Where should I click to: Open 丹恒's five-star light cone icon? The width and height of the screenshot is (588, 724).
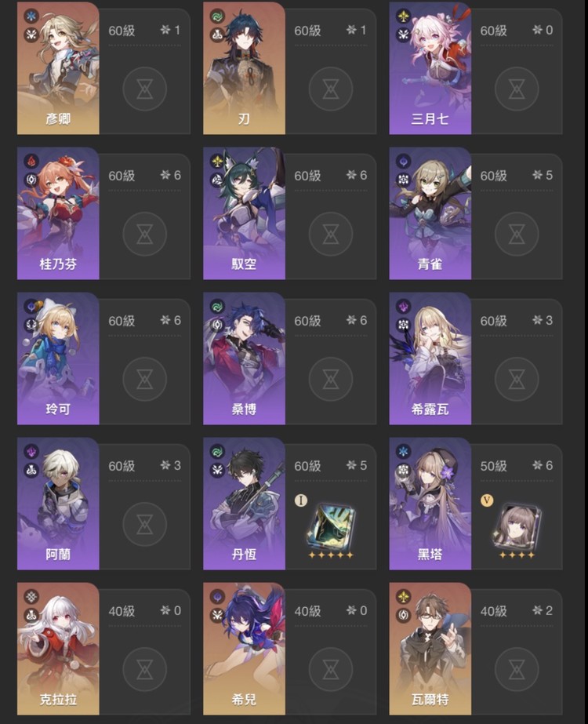(x=331, y=526)
